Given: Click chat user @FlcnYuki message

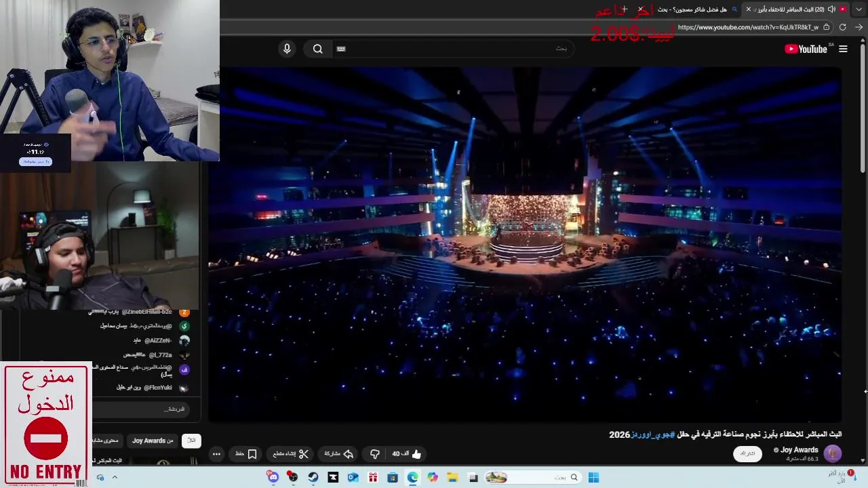Looking at the screenshot, I should [144, 388].
